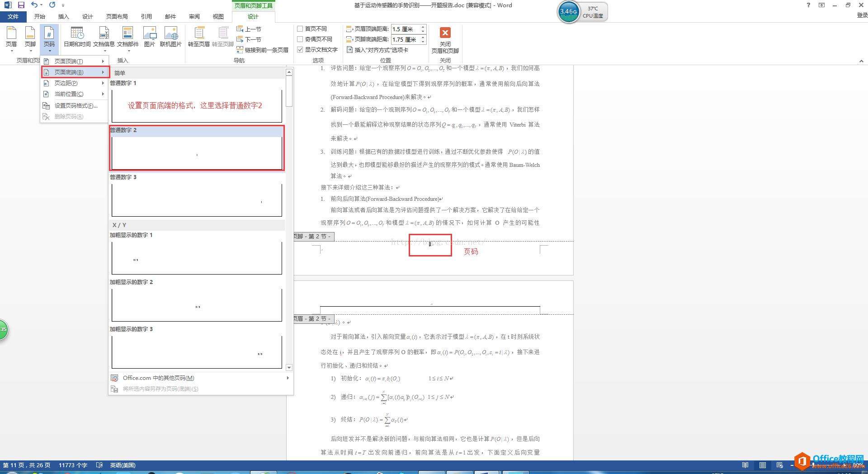Toggle the 奇偶页不同 checkbox
Viewport: 868px width, 474px height.
[x=300, y=39]
